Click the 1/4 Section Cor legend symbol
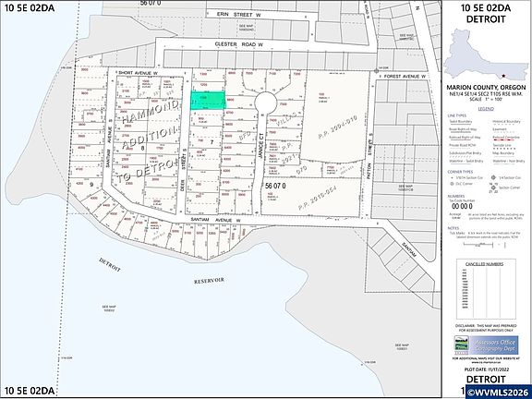 click(x=493, y=177)
